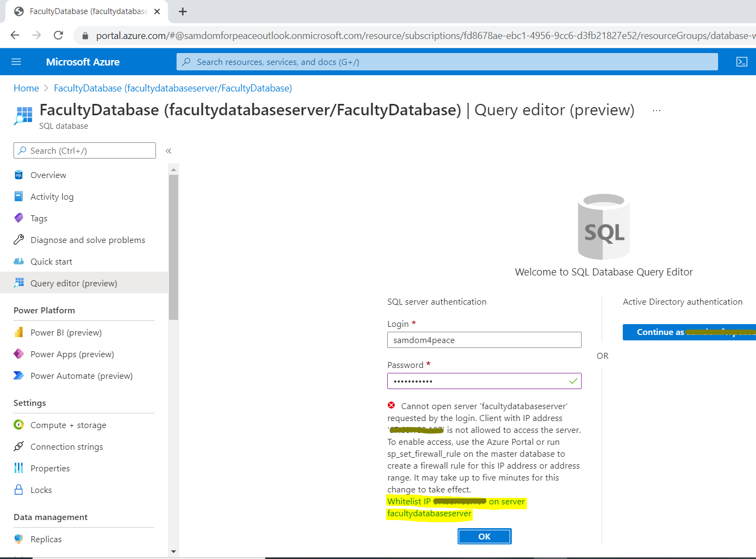
Task: Click the sidebar Search (Ctrl+/) box
Action: click(84, 150)
